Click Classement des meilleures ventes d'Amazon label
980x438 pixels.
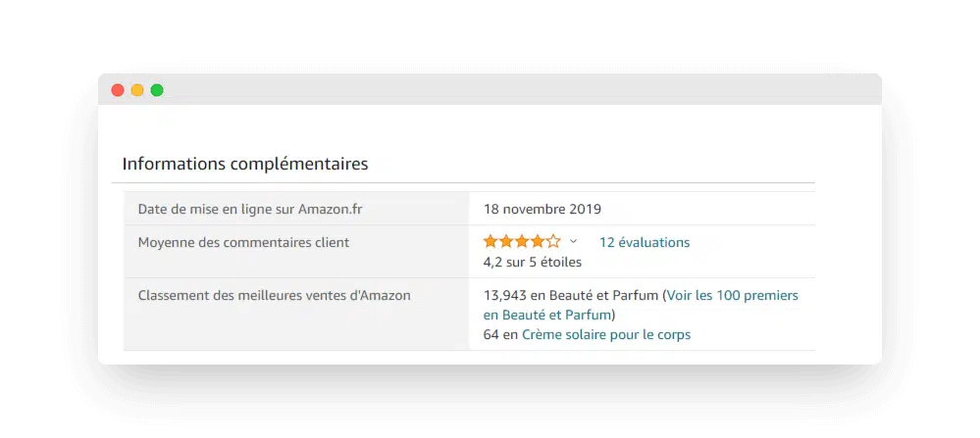pyautogui.click(x=274, y=295)
